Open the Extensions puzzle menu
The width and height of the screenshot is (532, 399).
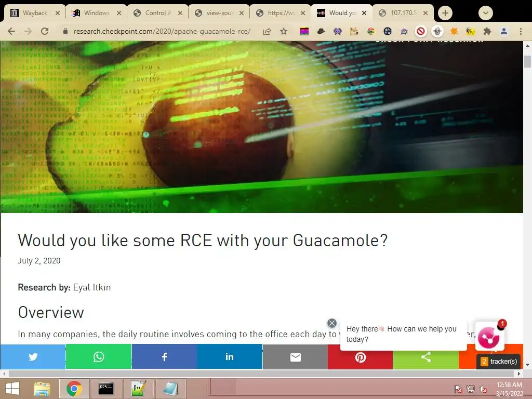pos(487,32)
